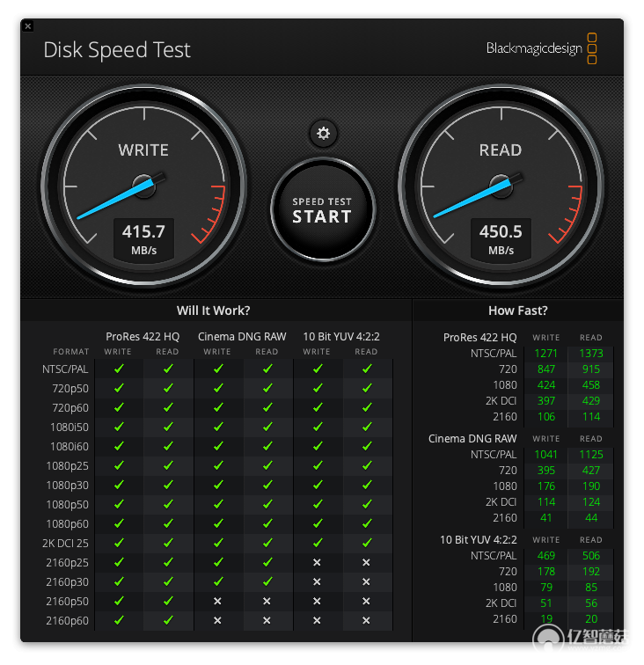Click the 10 Bit YUV read checkmark for 2K DCI 25
This screenshot has height=665, width=644.
click(367, 543)
